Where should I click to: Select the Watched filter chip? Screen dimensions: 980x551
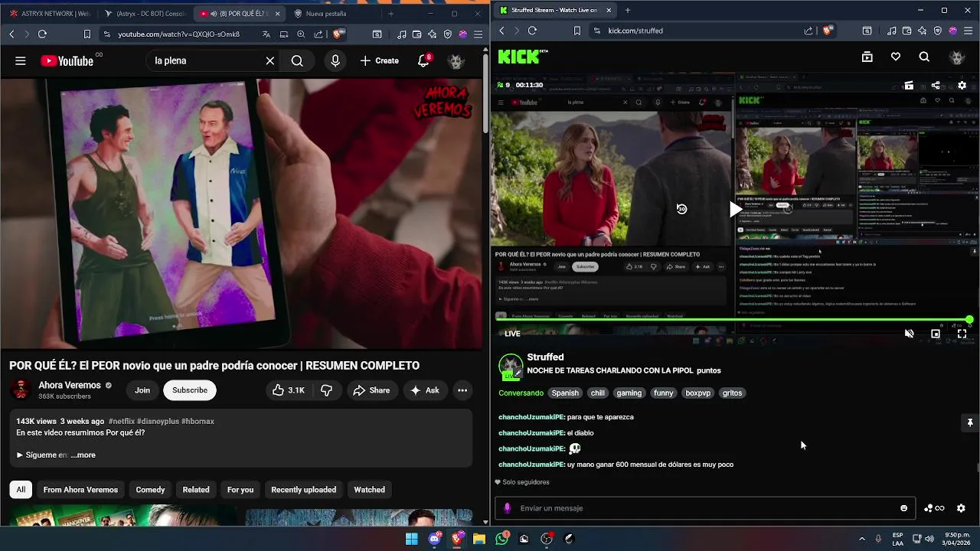(369, 490)
